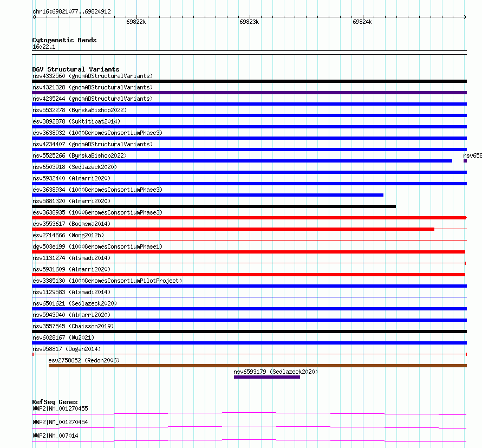Open WWP2|NM_001270454 transcript label

(x=60, y=422)
